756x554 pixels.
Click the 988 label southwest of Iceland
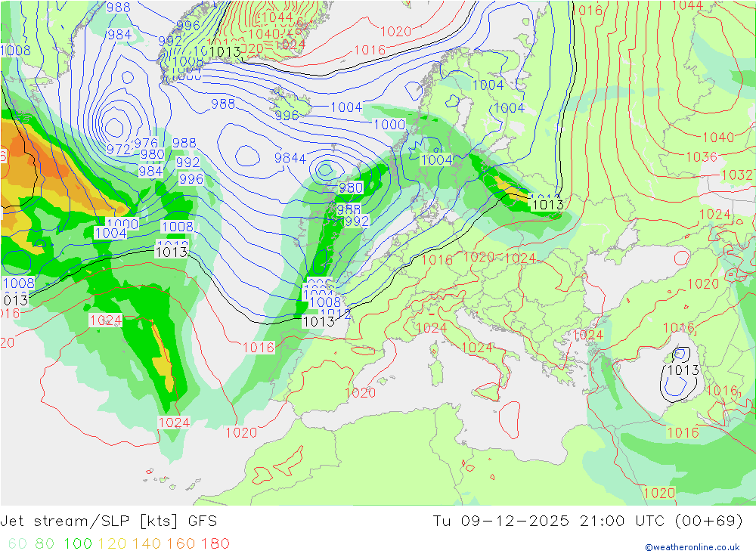[x=223, y=104]
